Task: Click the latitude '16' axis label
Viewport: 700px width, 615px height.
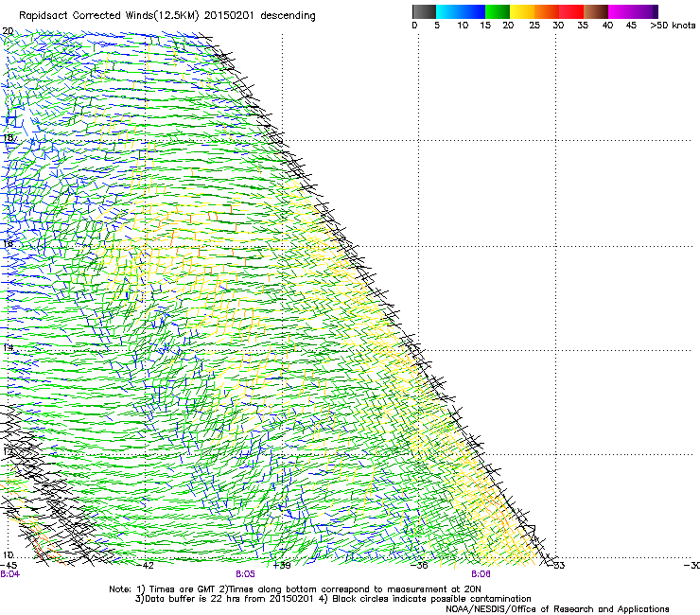Action: pyautogui.click(x=8, y=243)
